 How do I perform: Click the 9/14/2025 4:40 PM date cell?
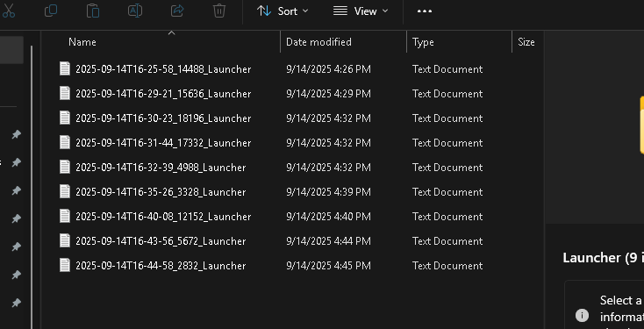point(328,217)
